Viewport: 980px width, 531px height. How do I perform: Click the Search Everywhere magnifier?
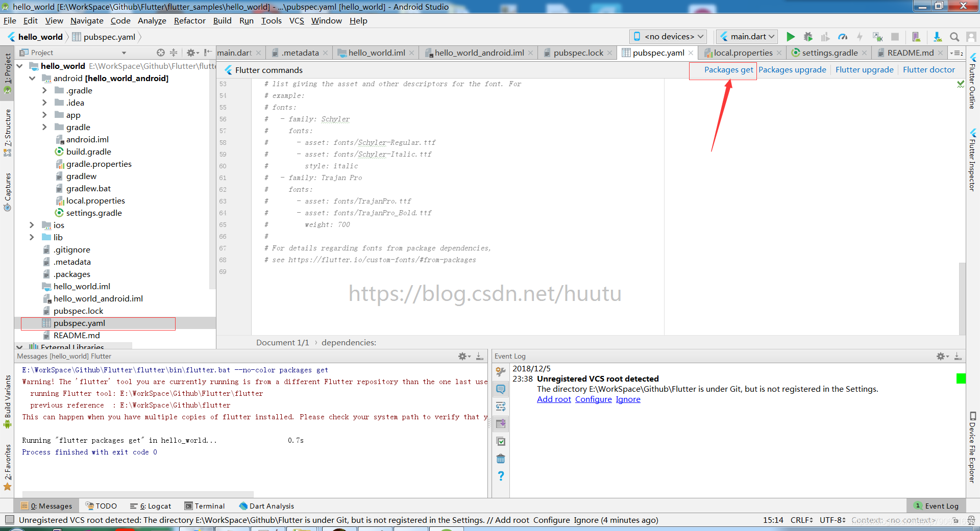pos(954,37)
